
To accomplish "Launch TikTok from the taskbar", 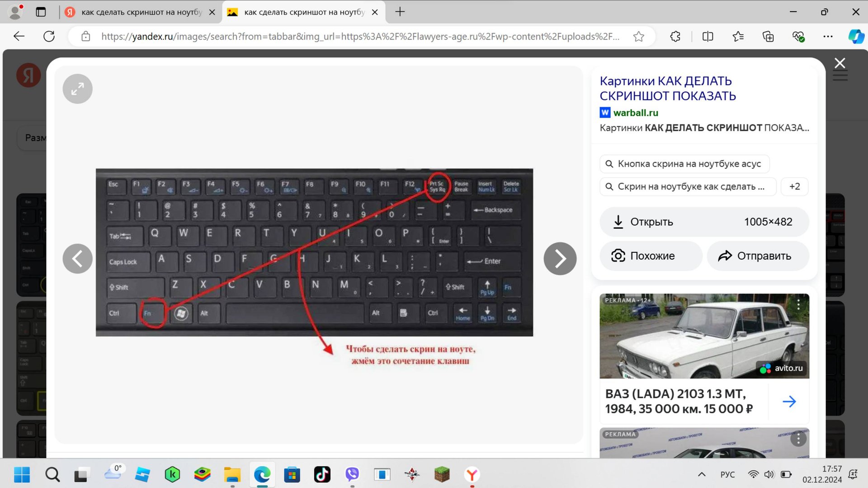I will tap(322, 474).
